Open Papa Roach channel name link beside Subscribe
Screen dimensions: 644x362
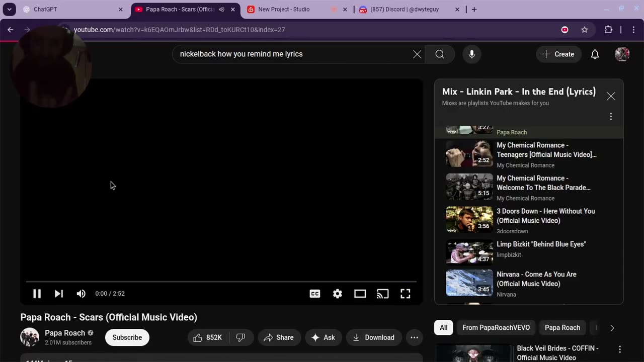(x=65, y=333)
